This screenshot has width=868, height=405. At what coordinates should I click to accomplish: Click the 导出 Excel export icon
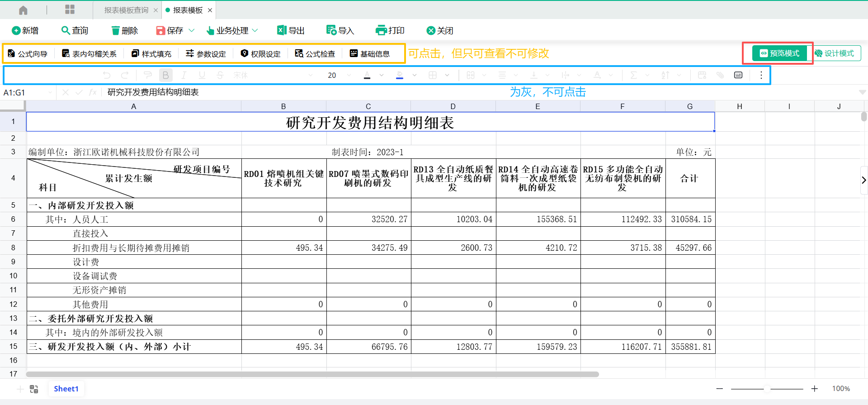(282, 30)
